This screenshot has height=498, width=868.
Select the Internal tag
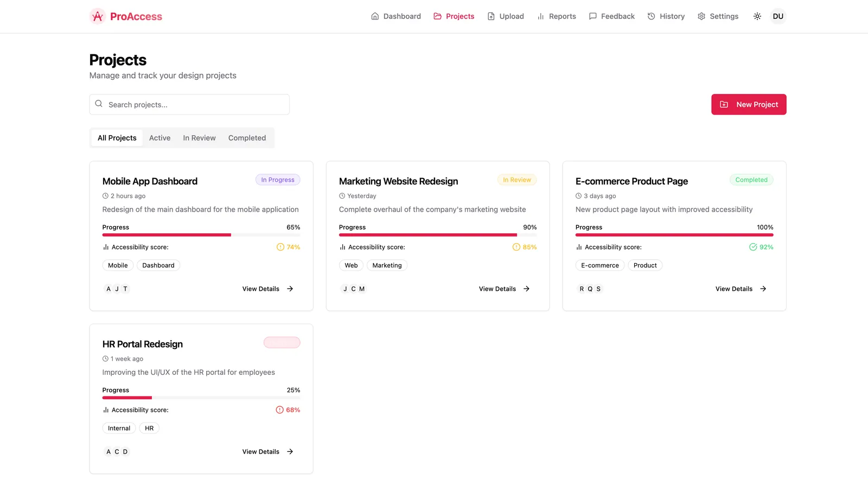(x=119, y=428)
